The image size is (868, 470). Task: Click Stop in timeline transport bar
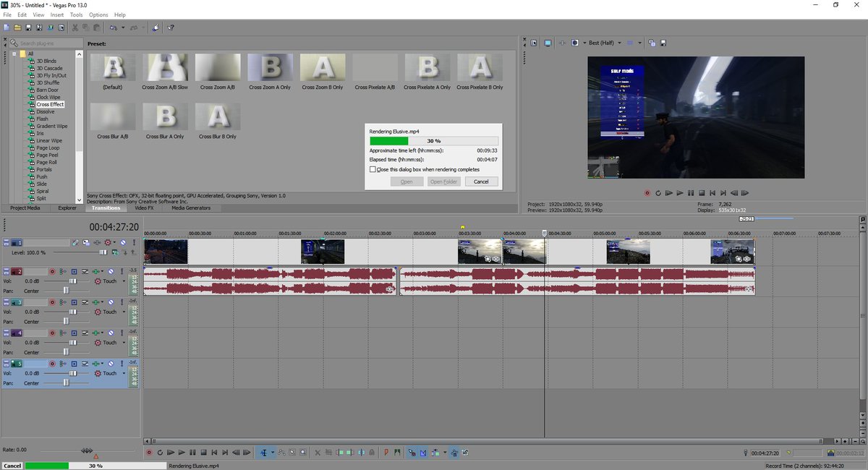(203, 453)
